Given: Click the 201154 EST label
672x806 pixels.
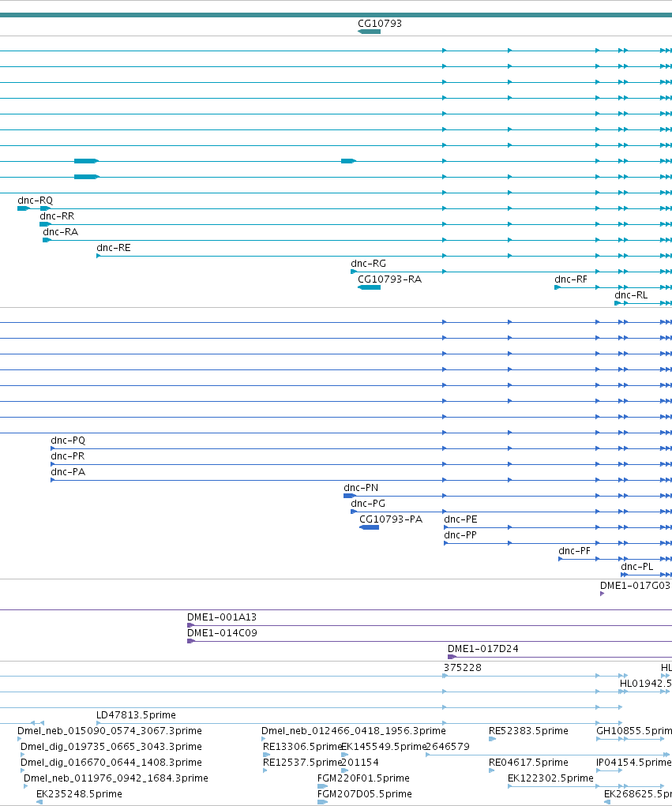Looking at the screenshot, I should (360, 763).
